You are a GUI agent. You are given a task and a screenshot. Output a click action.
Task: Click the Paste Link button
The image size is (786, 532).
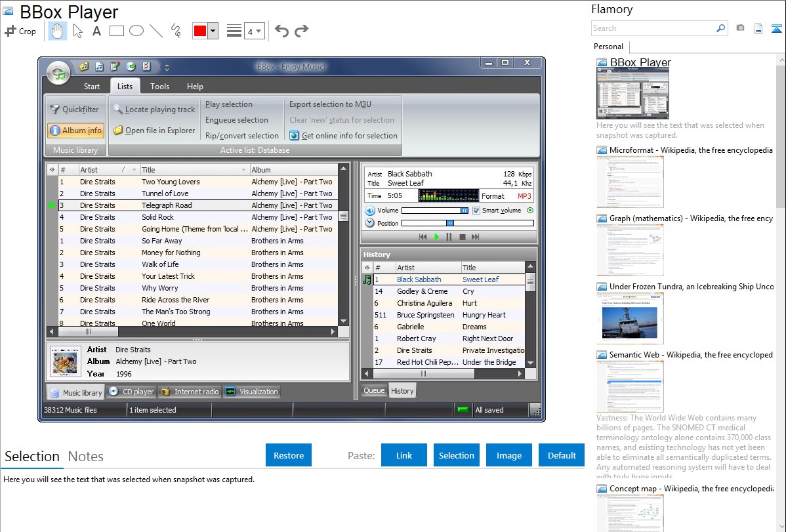coord(404,455)
